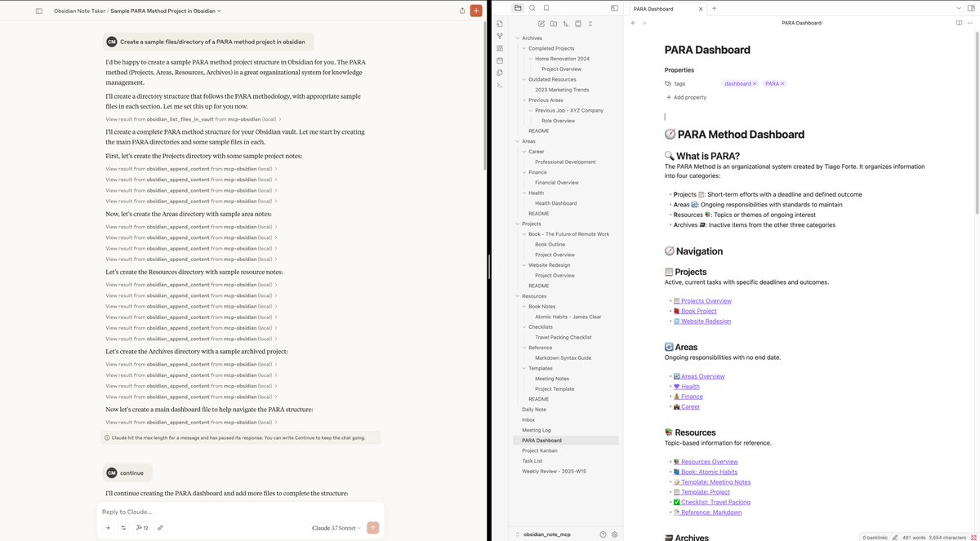Open vault switcher obsidian_note_mcp
The height and width of the screenshot is (541, 980).
click(542, 534)
